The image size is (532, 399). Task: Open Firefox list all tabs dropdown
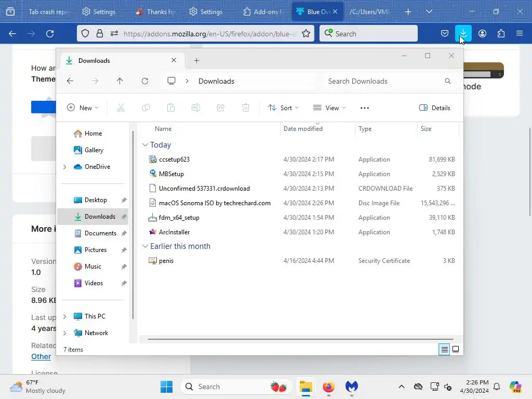point(429,11)
